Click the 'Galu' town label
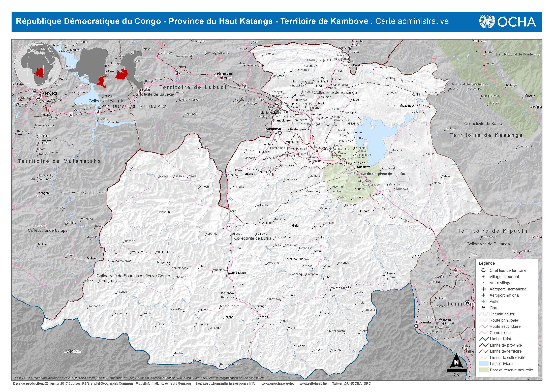 [x=295, y=225]
